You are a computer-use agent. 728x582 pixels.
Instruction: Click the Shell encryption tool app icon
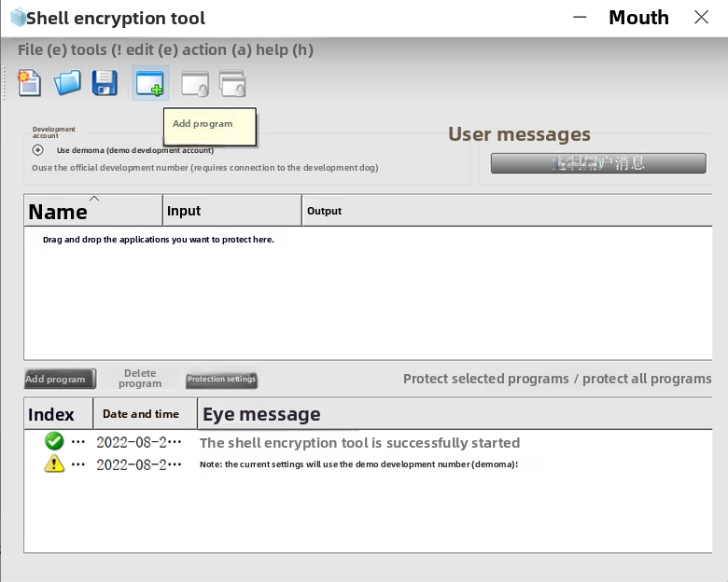[17, 18]
